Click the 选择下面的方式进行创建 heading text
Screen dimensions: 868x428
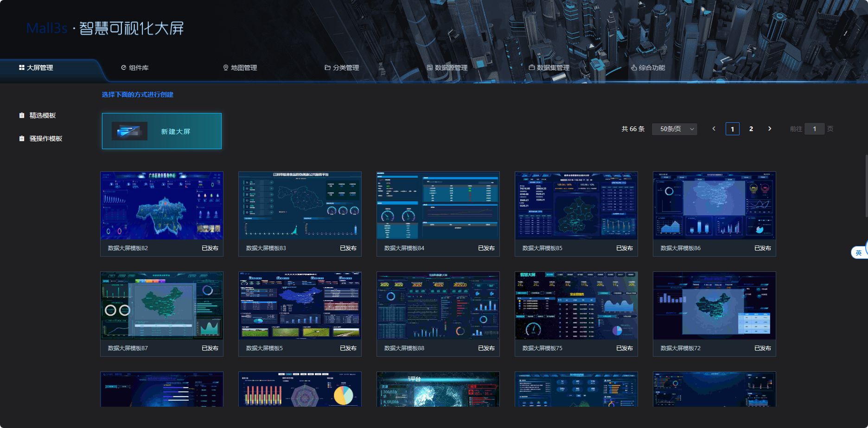(138, 94)
